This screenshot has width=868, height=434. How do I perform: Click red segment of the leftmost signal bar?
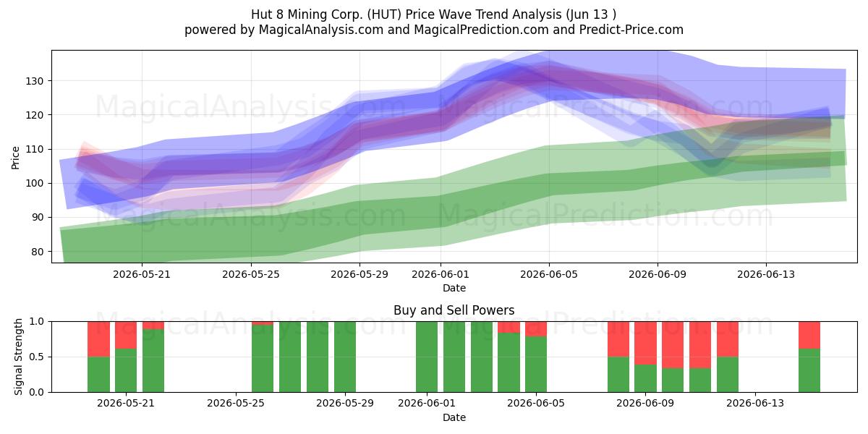[x=98, y=339]
